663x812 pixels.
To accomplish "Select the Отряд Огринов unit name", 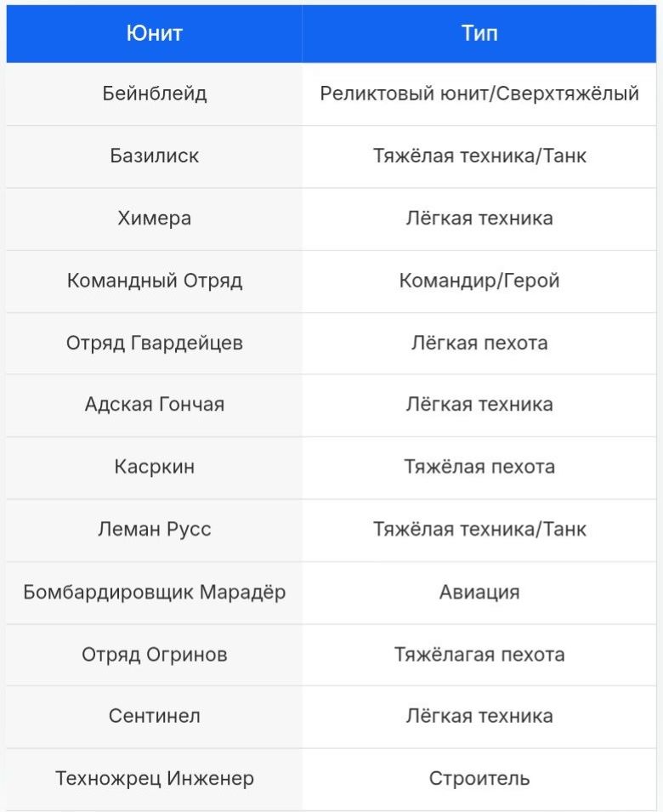I will click(154, 655).
